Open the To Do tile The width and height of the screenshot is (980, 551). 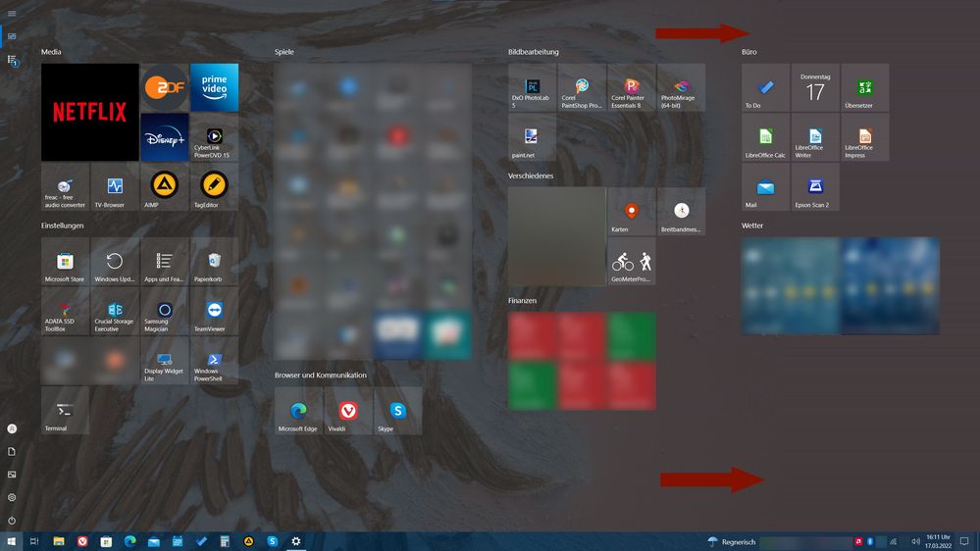[765, 87]
